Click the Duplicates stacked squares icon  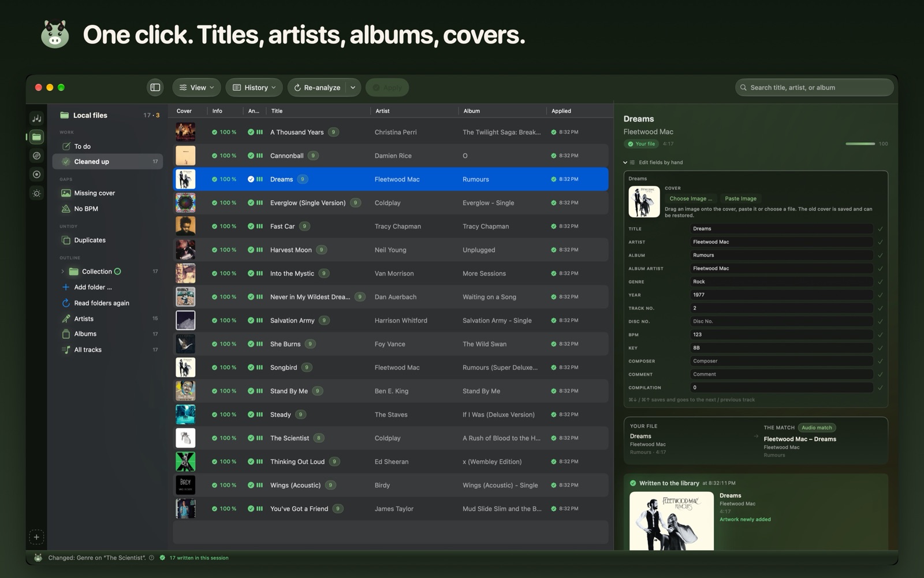tap(66, 240)
